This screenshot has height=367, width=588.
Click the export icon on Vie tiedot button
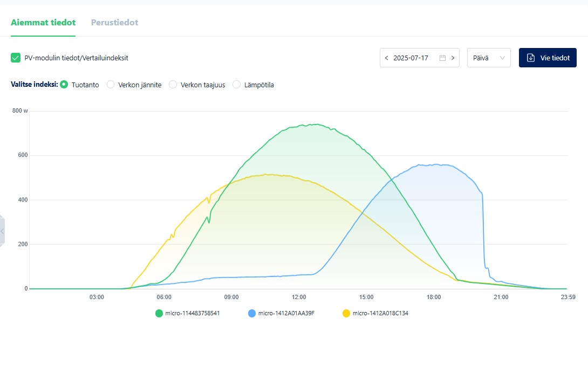(530, 58)
